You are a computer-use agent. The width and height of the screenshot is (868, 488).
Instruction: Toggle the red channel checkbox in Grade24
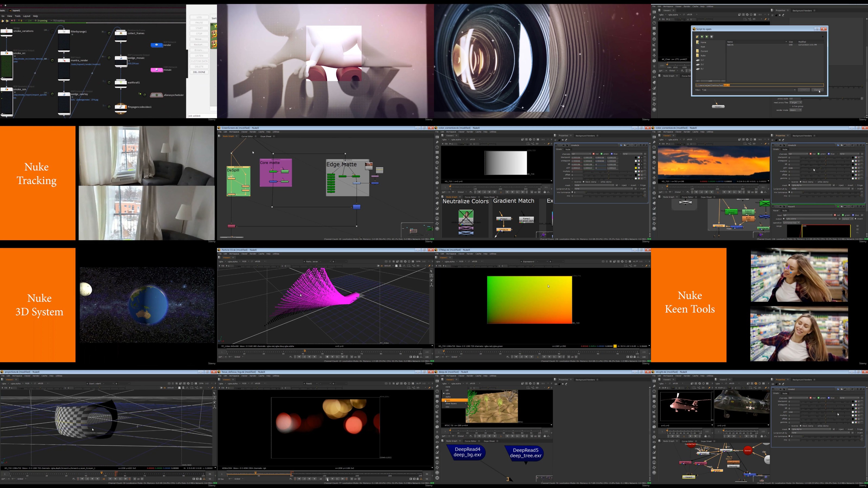click(593, 154)
